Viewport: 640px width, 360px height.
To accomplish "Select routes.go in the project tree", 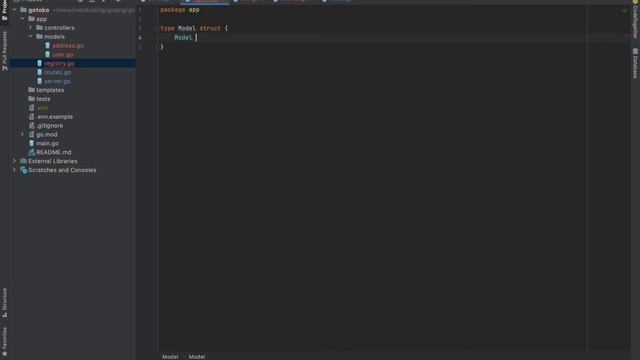I will [58, 72].
